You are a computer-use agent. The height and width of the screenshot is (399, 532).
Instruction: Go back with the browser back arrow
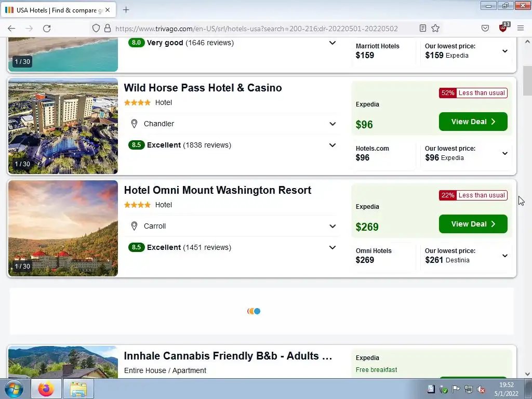tap(11, 29)
